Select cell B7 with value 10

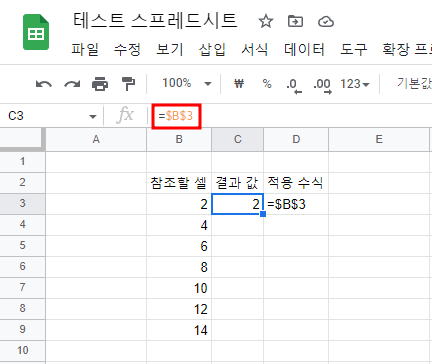tap(179, 288)
